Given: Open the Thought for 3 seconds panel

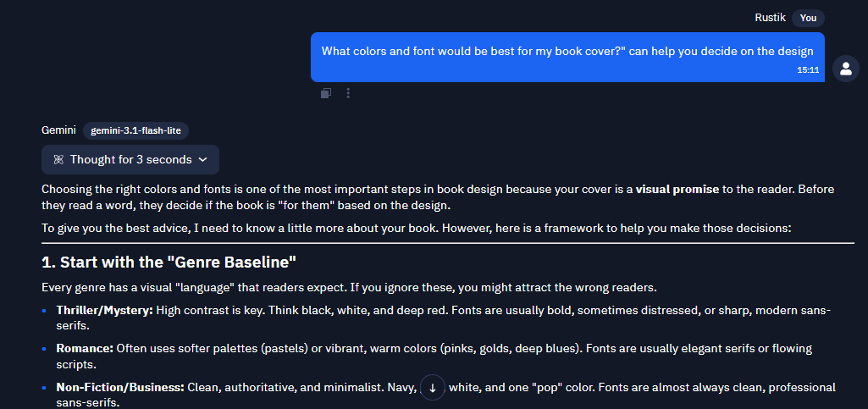Looking at the screenshot, I should click(x=130, y=159).
